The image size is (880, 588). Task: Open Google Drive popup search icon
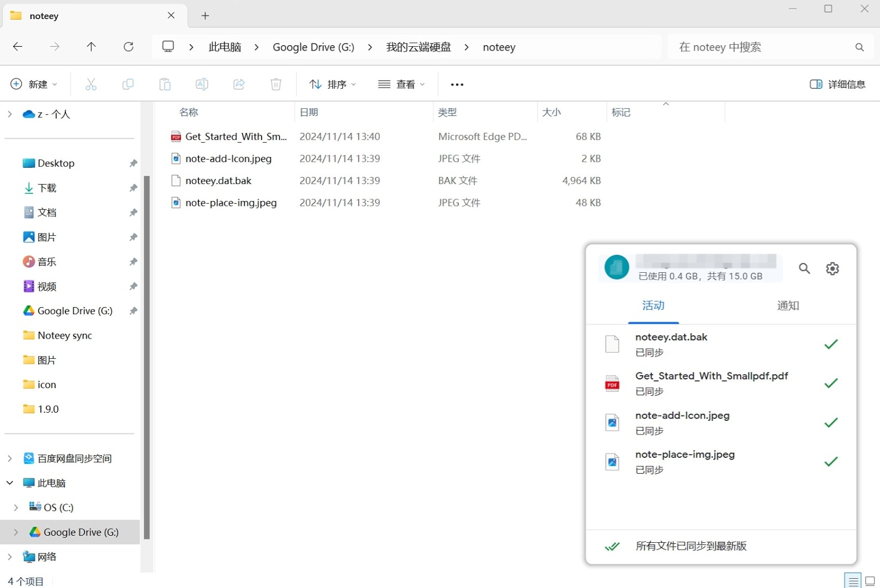(x=804, y=268)
